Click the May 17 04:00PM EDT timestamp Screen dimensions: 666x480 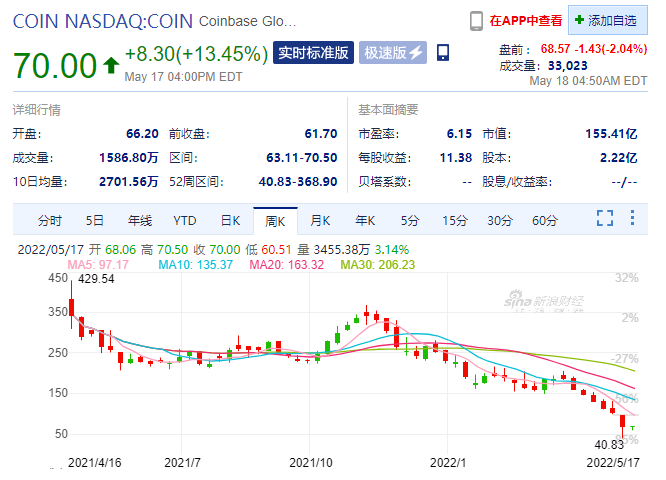pyautogui.click(x=183, y=77)
